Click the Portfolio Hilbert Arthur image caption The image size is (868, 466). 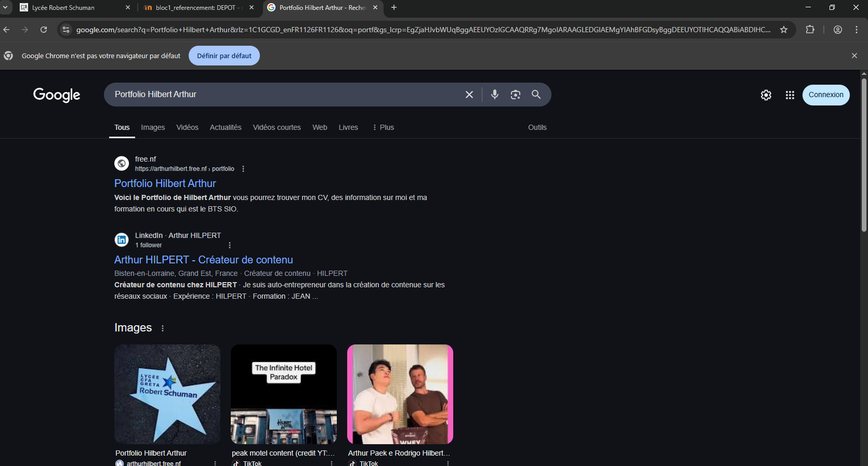[x=151, y=453]
